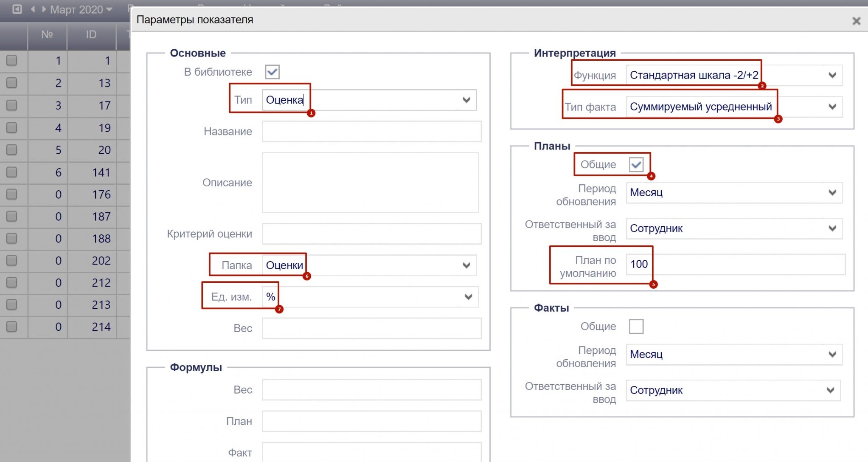
Task: Close the Параметры показателя dialog
Action: tap(856, 21)
